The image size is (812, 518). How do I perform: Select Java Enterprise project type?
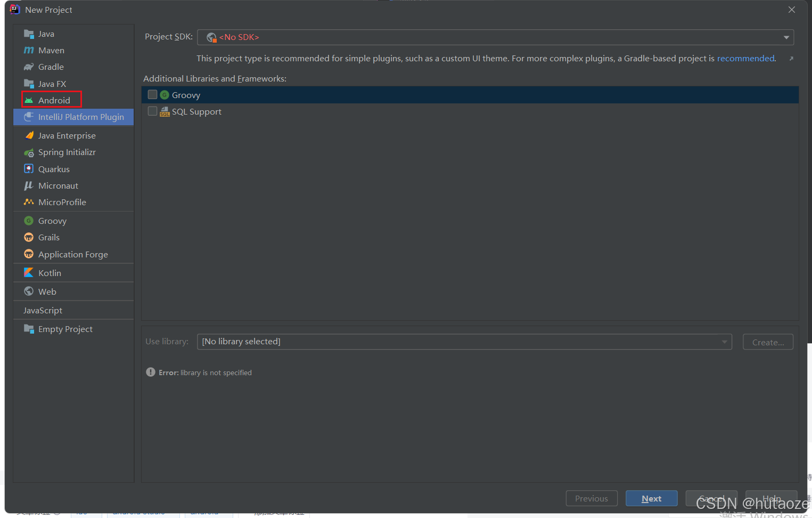tap(73, 135)
